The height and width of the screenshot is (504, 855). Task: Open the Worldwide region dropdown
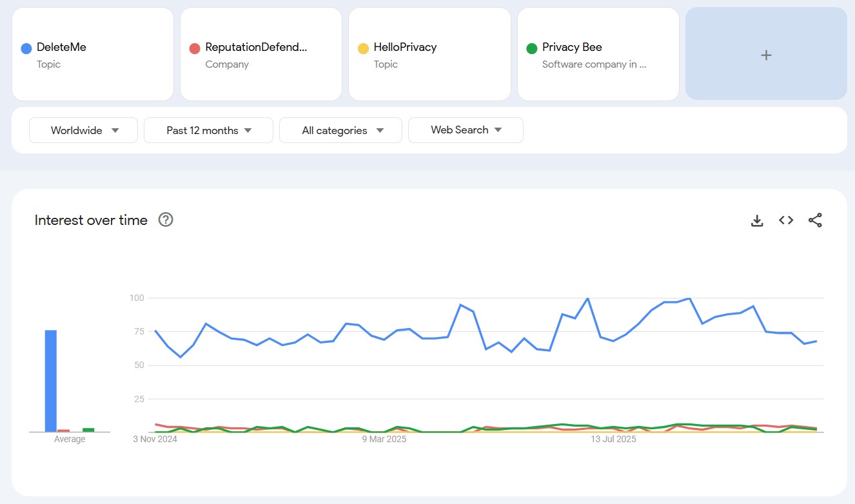(x=83, y=130)
